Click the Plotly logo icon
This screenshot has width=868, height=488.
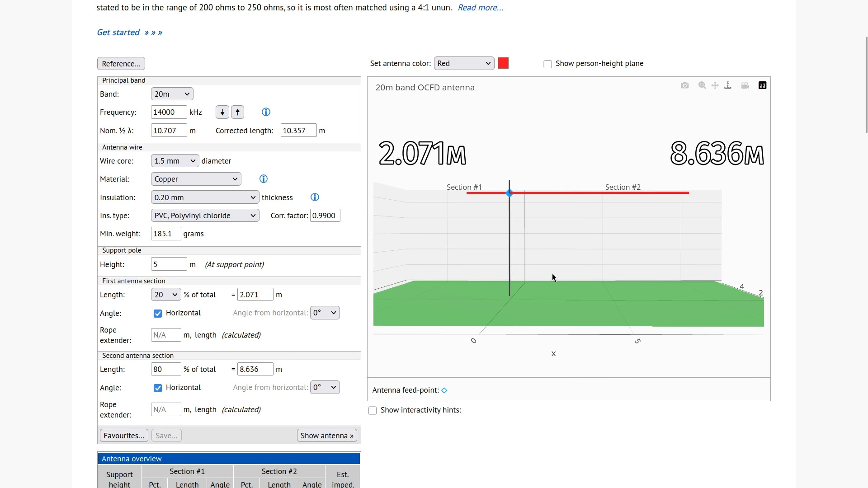click(762, 85)
